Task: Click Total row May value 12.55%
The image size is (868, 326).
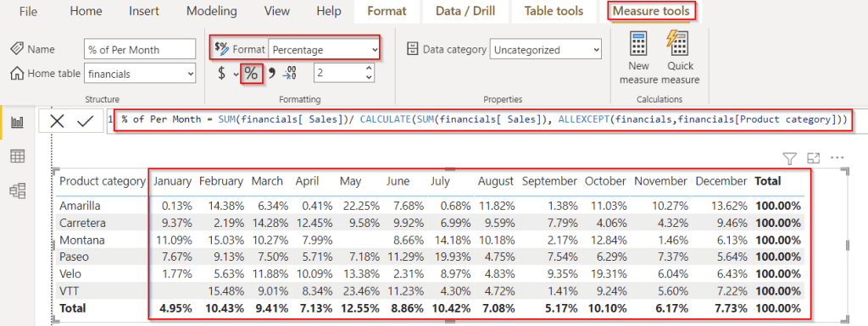Action: tap(360, 308)
